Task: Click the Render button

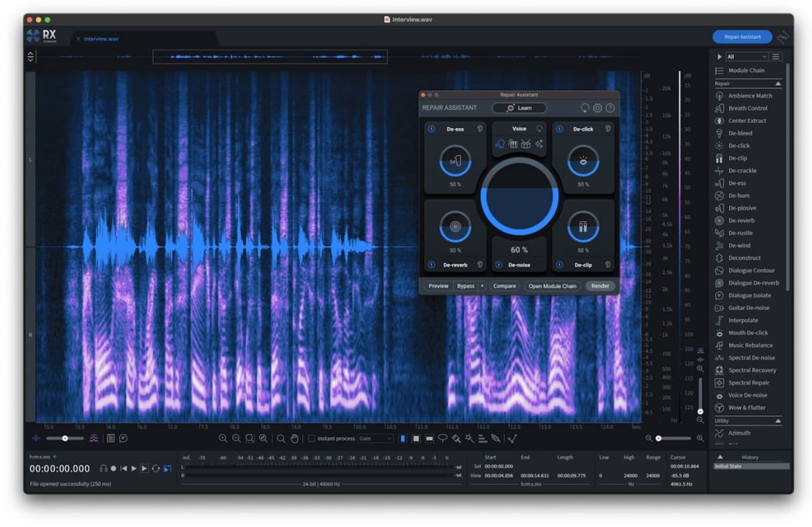Action: tap(600, 286)
